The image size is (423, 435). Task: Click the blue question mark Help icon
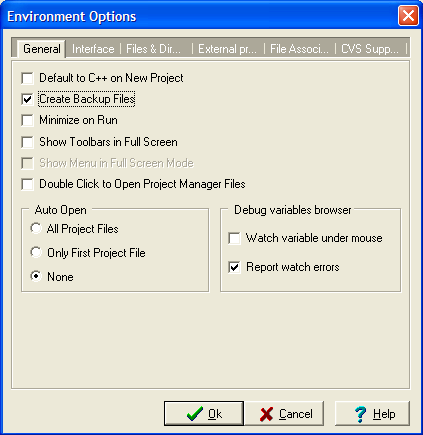[360, 414]
